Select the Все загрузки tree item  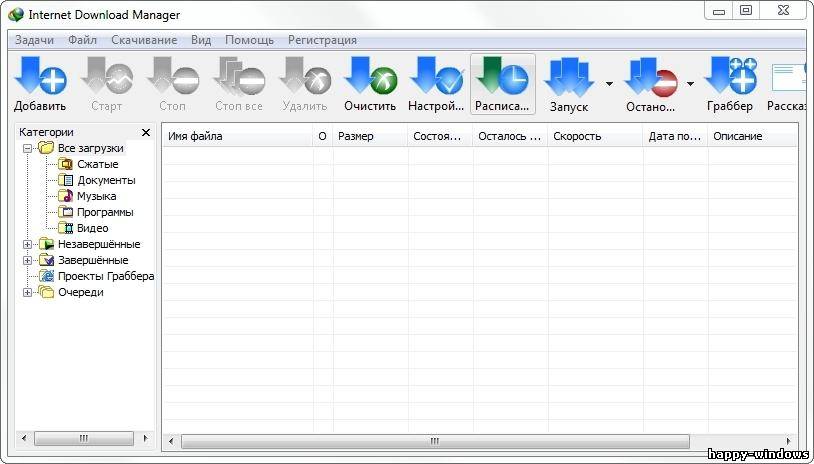point(90,148)
